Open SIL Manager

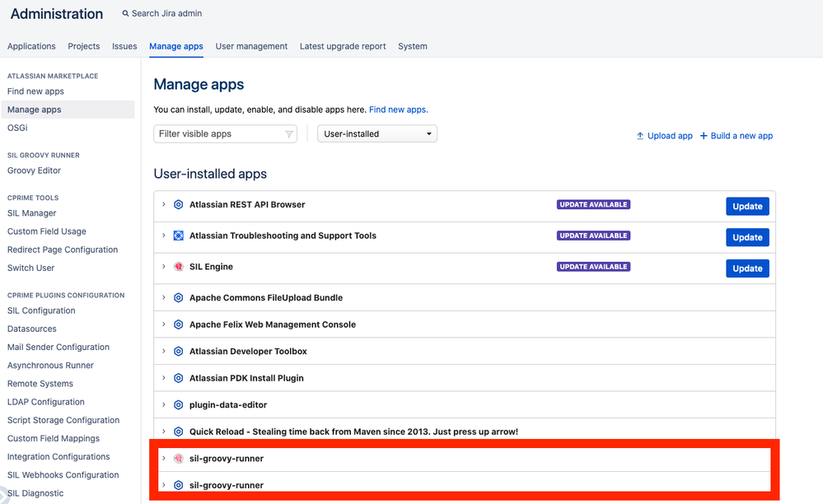31,213
